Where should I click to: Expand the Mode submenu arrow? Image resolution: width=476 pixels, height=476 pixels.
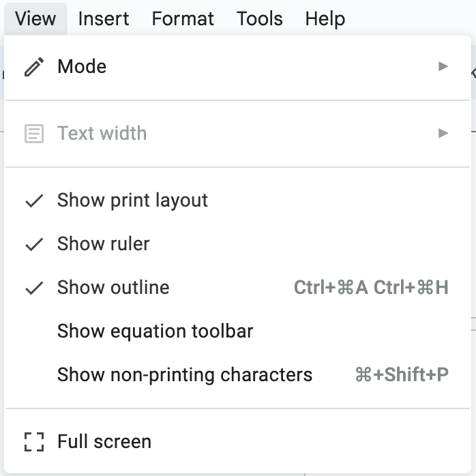point(443,66)
